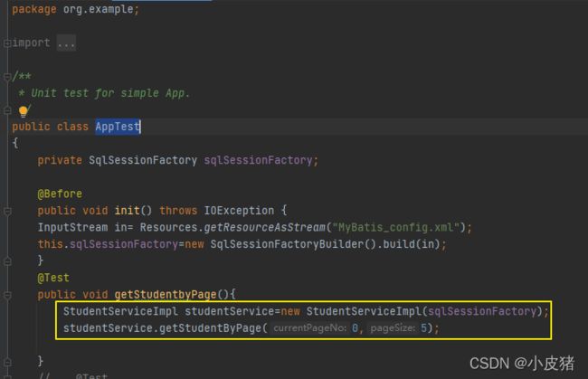Click the IOException in throws clause
This screenshot has width=588, height=379.
coord(239,211)
